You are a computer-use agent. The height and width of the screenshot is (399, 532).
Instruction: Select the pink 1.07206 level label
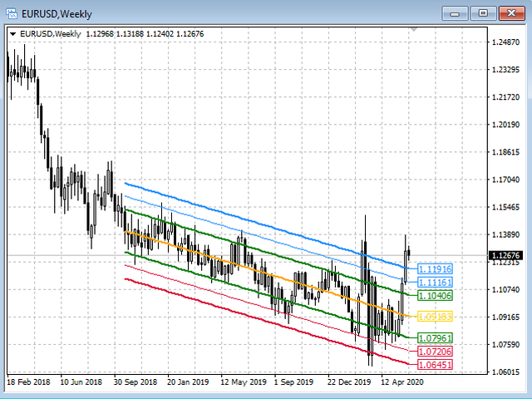pyautogui.click(x=435, y=352)
